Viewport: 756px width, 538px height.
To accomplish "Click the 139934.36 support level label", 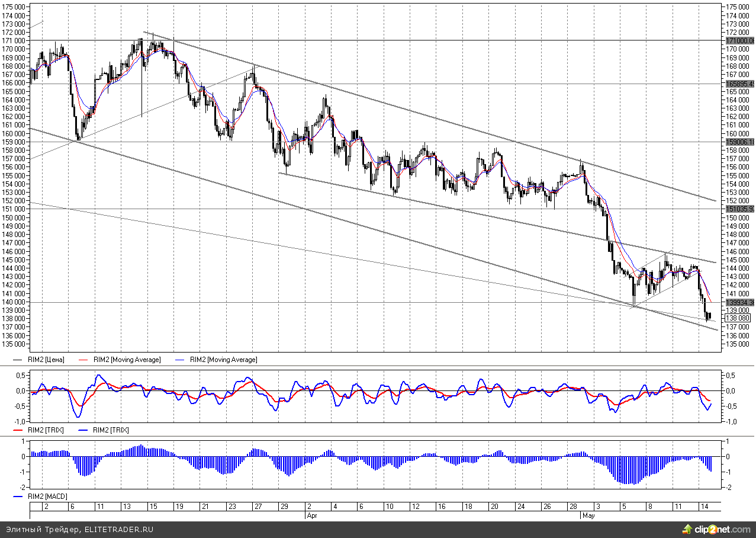I will (740, 302).
